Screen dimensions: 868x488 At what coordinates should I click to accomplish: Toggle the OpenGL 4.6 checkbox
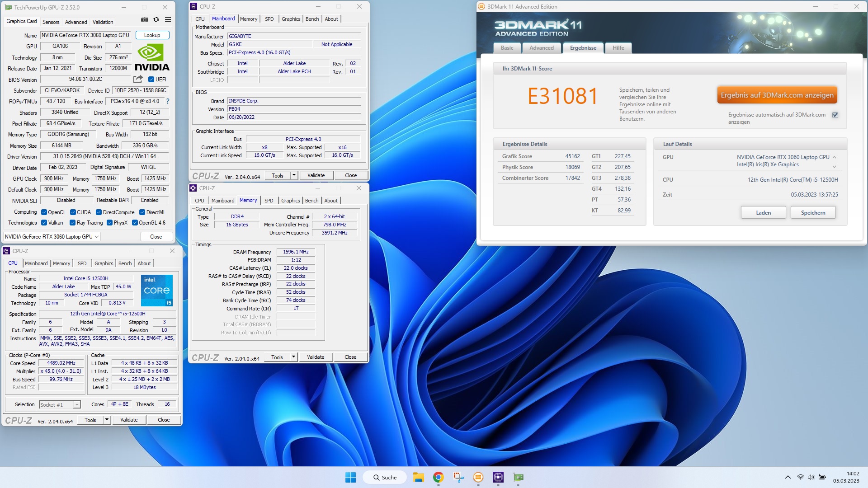point(135,223)
